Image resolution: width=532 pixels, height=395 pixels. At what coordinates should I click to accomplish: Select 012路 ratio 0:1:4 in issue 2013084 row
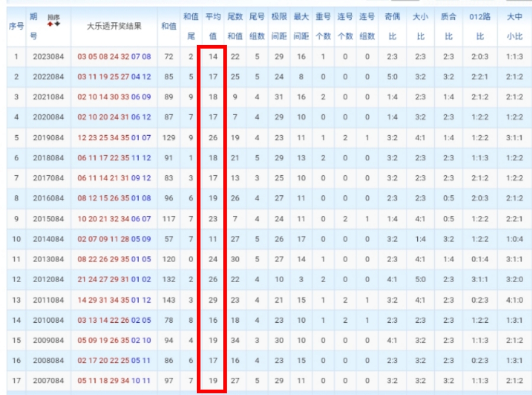480,259
